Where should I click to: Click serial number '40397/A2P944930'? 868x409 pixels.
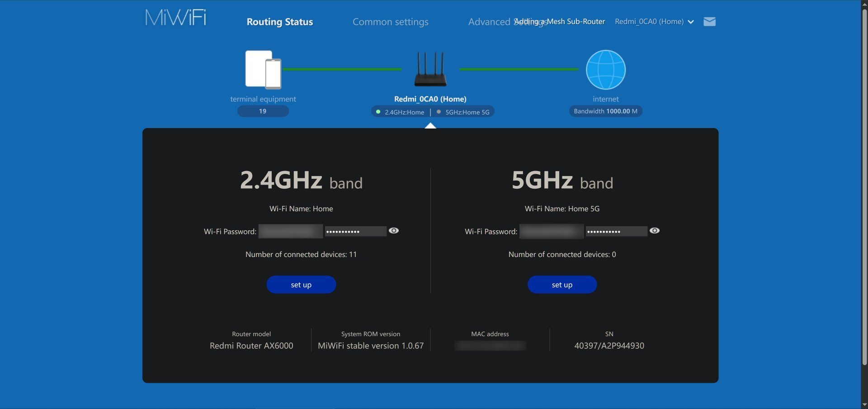pos(609,346)
